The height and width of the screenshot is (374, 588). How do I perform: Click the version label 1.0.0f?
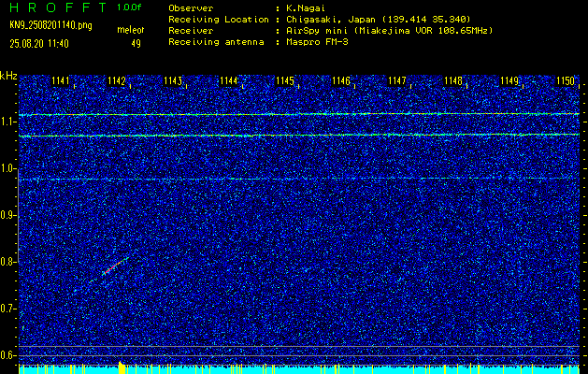129,7
